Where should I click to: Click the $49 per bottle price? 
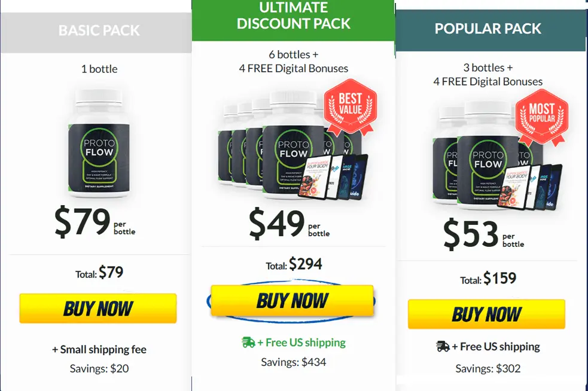(289, 224)
